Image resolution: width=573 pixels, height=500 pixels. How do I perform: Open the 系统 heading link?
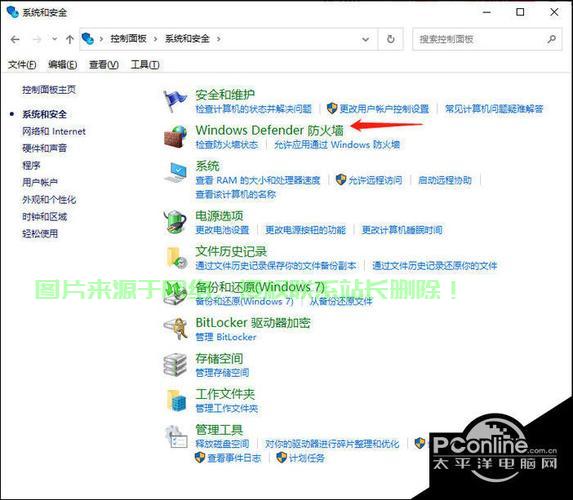point(207,166)
